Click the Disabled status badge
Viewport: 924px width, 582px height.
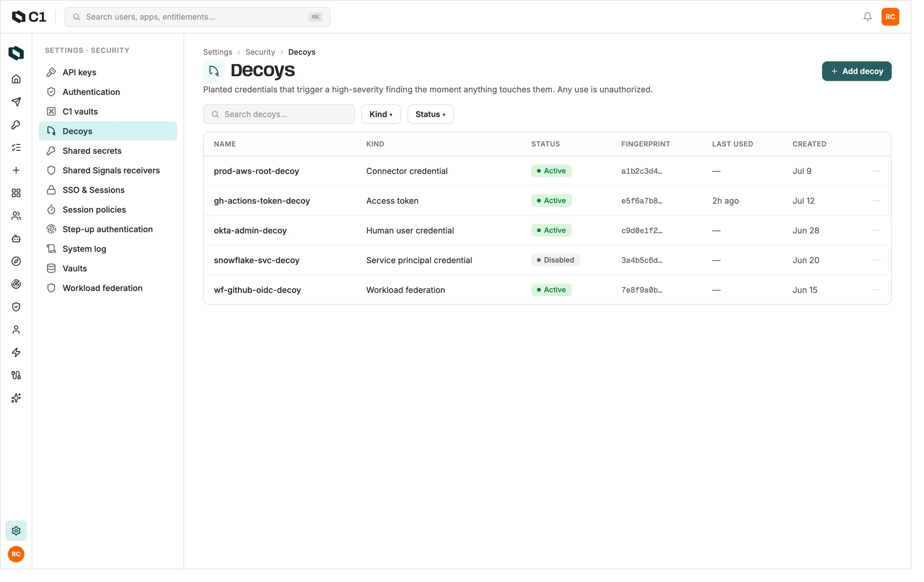(x=555, y=260)
